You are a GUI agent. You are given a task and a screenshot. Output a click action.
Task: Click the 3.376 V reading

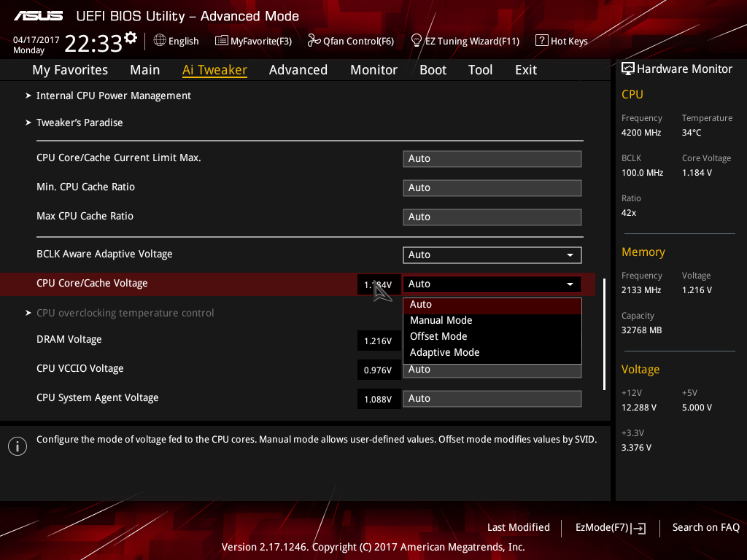click(x=636, y=448)
